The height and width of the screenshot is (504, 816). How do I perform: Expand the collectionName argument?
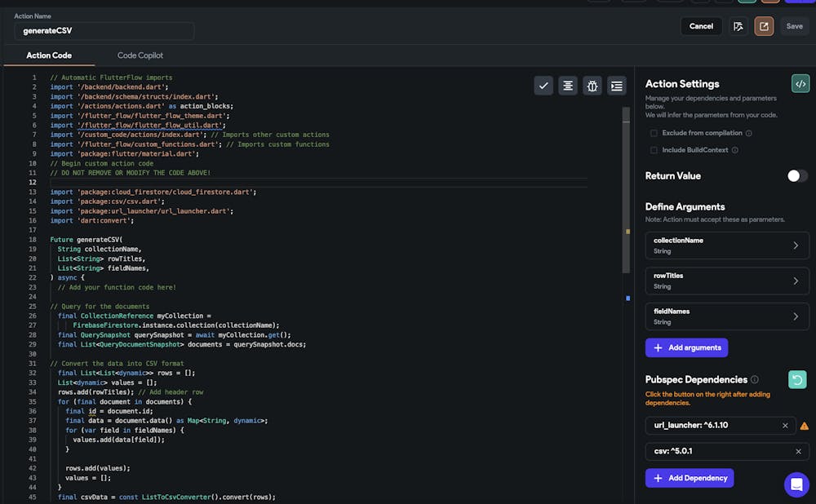click(x=726, y=245)
